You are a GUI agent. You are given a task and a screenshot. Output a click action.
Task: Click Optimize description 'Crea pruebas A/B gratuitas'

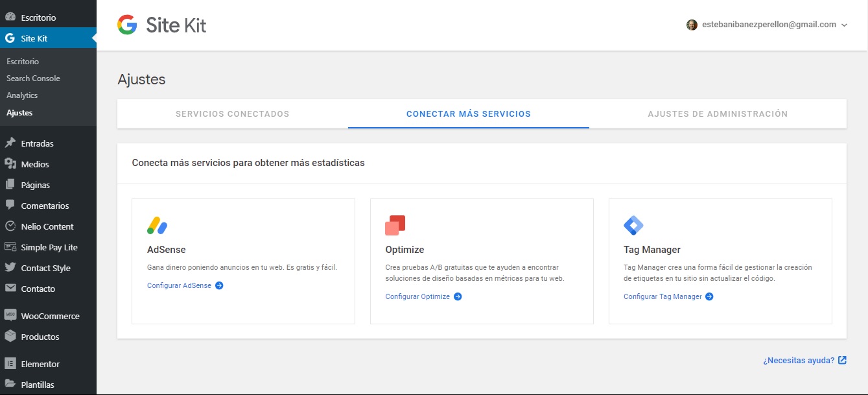click(x=475, y=272)
